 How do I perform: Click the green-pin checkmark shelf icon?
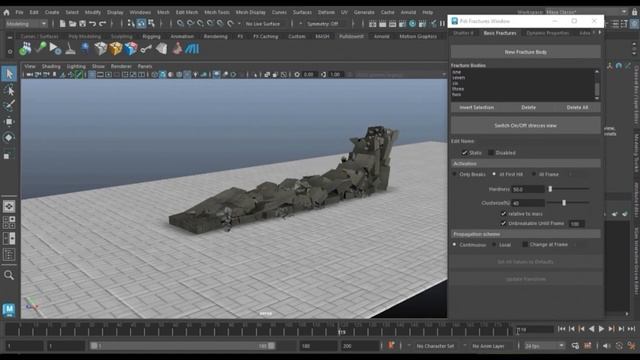(41, 49)
